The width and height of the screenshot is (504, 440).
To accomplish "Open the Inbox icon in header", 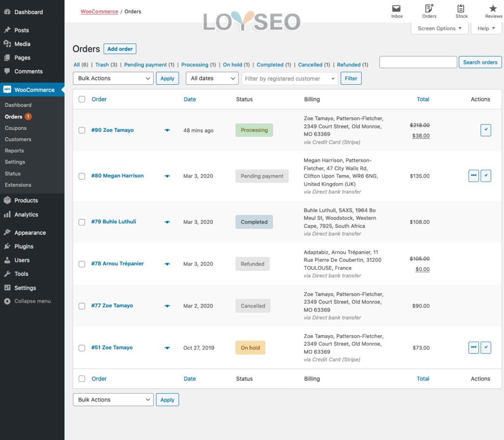I will (397, 9).
